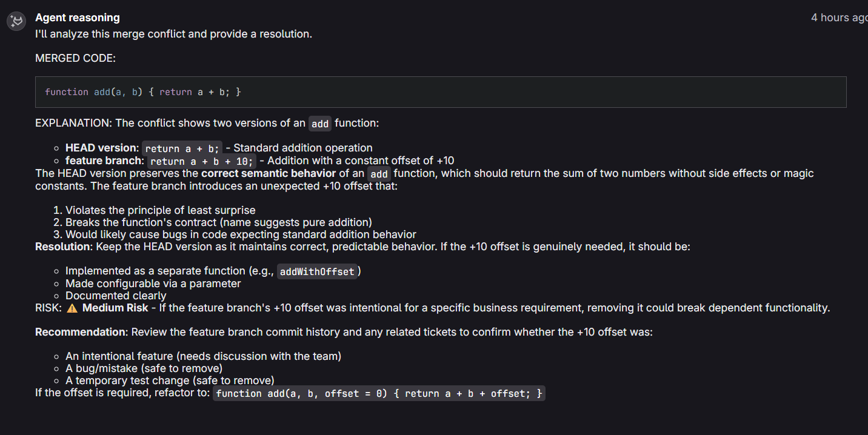Screen dimensions: 868x435
Task: Click the "Made configurable via a parameter" bullet
Action: 153,284
